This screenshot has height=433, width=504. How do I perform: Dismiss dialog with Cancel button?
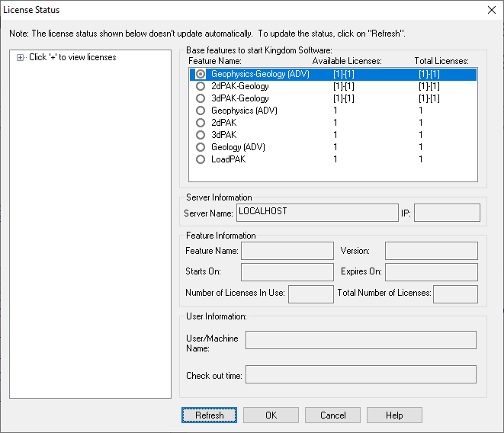coord(332,415)
